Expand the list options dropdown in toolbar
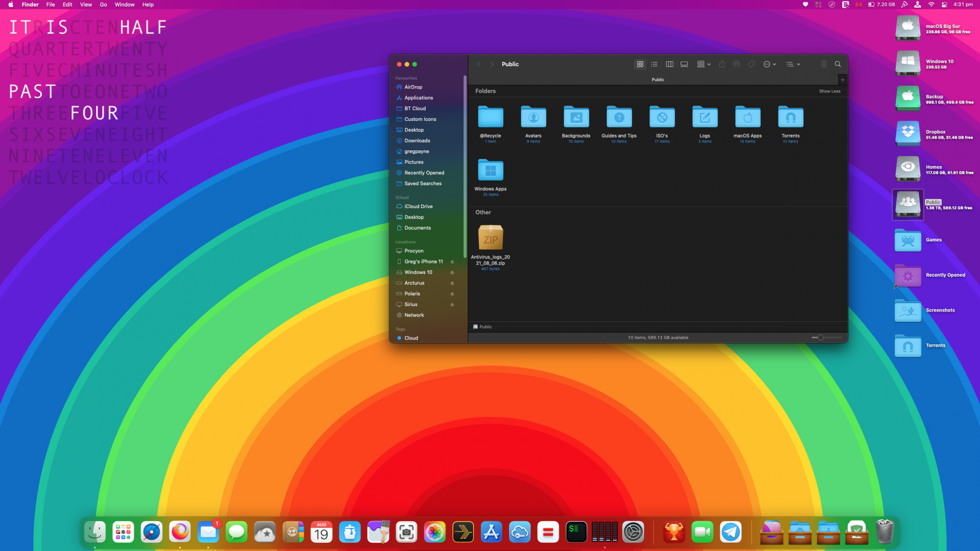Viewport: 980px width, 551px height. coord(792,64)
